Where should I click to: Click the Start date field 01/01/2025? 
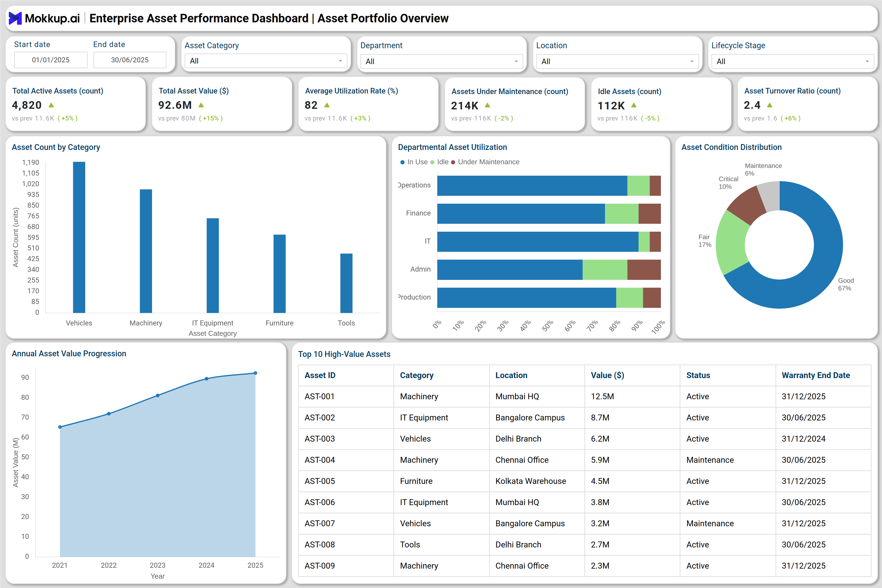tap(51, 60)
